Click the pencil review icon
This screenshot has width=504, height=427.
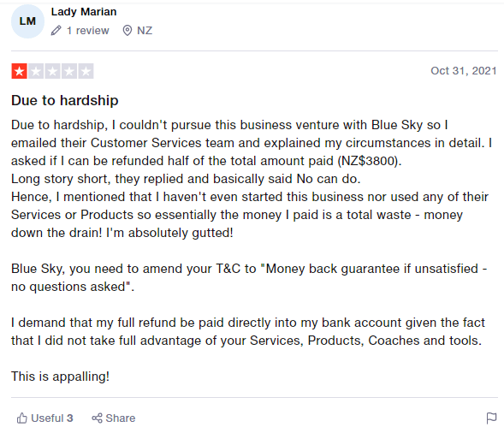[56, 31]
